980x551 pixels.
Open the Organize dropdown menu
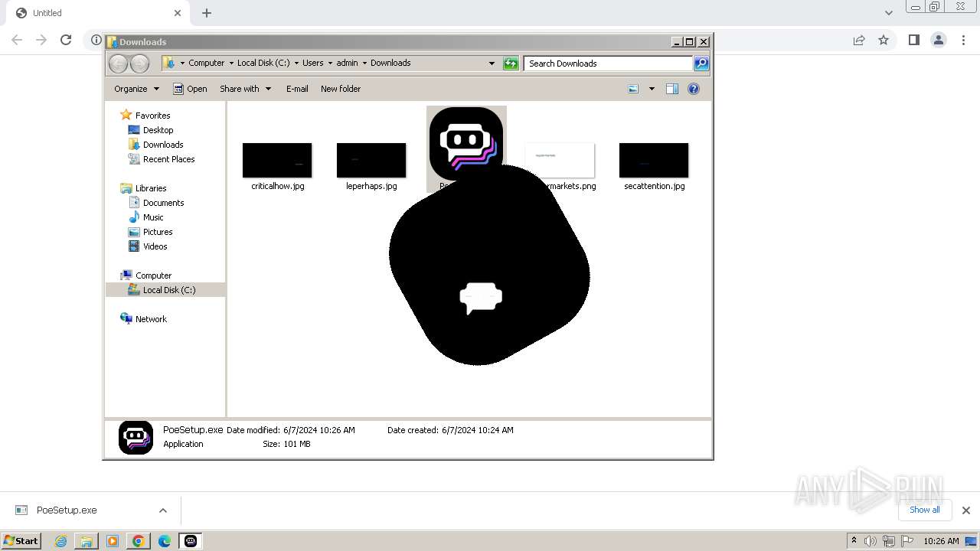point(136,89)
